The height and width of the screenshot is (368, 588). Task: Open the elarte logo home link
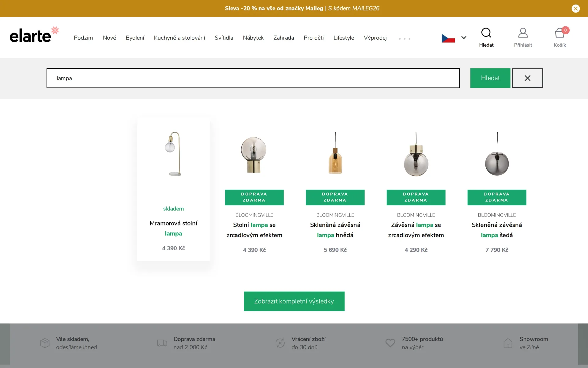pyautogui.click(x=34, y=34)
